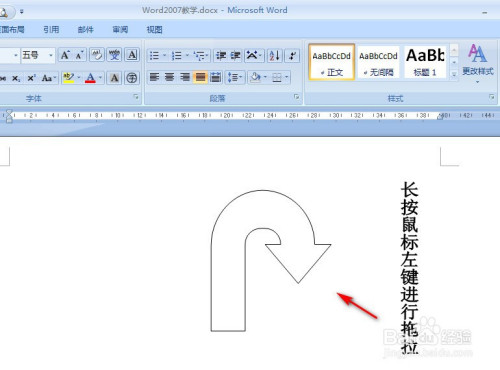Apply yellow text highlight color
Screen dimensions: 500x370
coord(69,78)
